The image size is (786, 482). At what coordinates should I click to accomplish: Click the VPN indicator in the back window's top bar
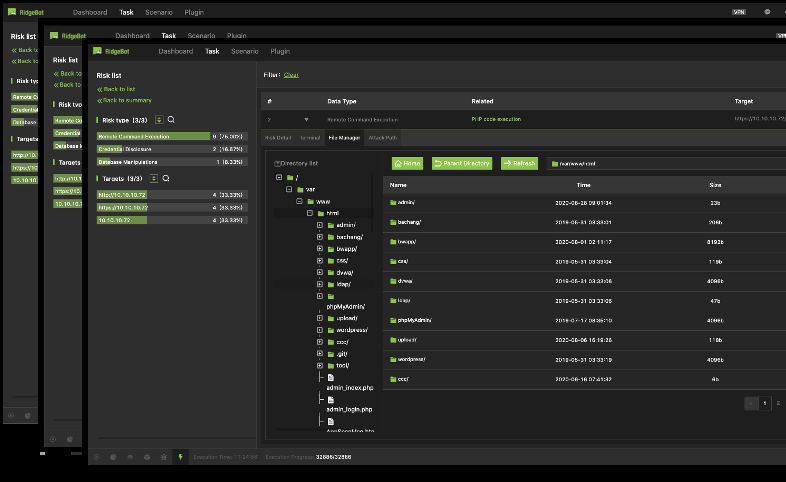point(739,12)
